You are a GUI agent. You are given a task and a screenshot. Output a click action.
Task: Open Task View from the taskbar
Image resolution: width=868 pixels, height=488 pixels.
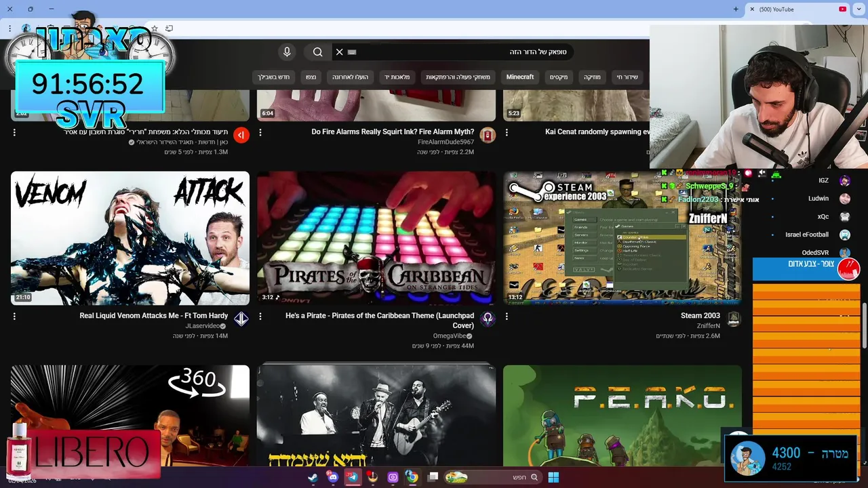tap(433, 477)
